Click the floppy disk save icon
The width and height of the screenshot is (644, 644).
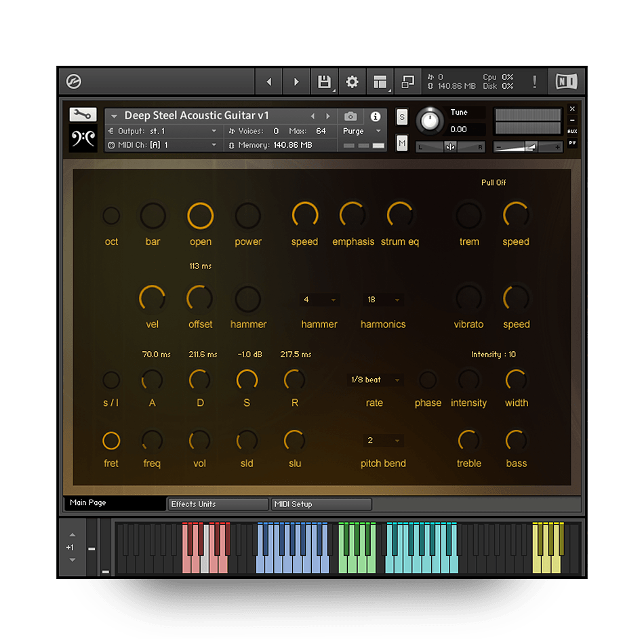click(324, 82)
